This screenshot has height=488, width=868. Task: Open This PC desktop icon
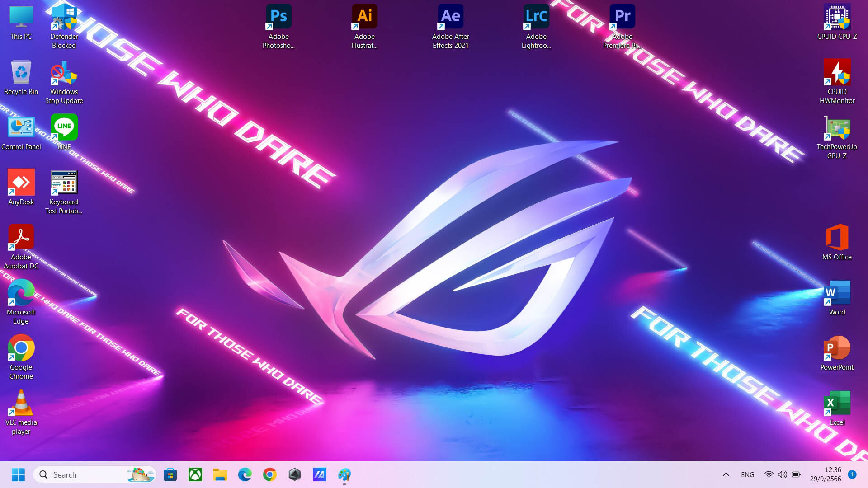[21, 23]
